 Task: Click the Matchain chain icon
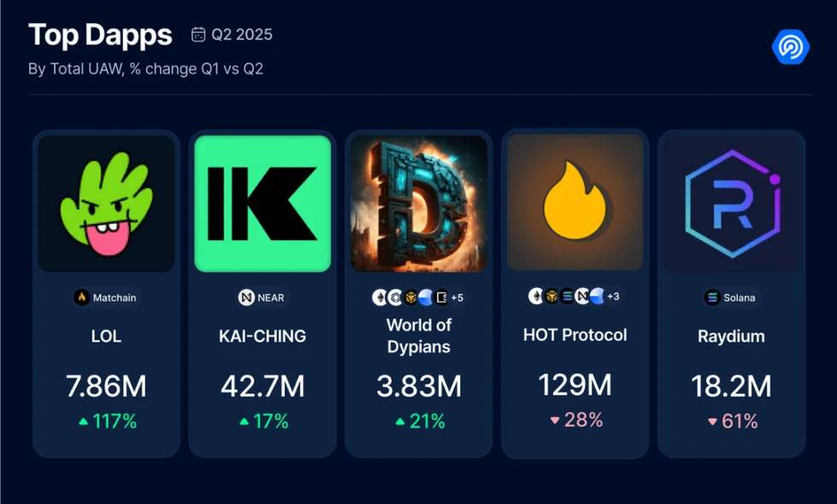tap(82, 297)
